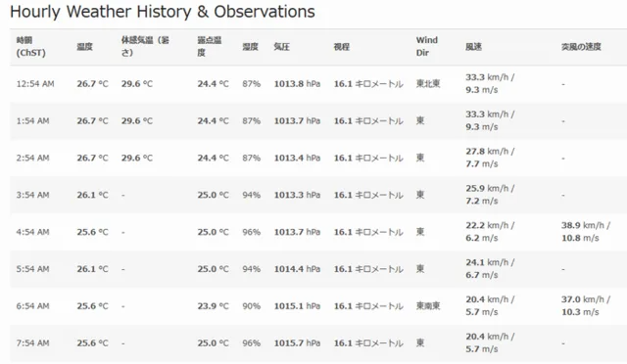Click the 風速 column header

point(473,47)
